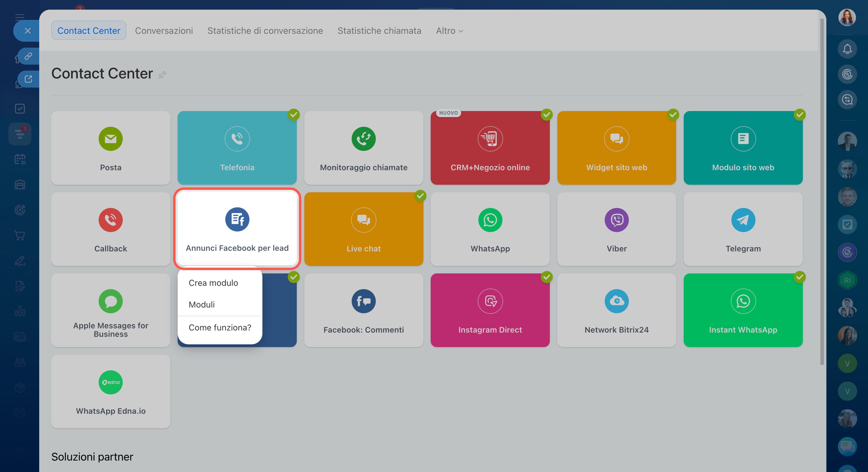The width and height of the screenshot is (868, 472).
Task: Pin the Contact Center page
Action: (x=162, y=75)
